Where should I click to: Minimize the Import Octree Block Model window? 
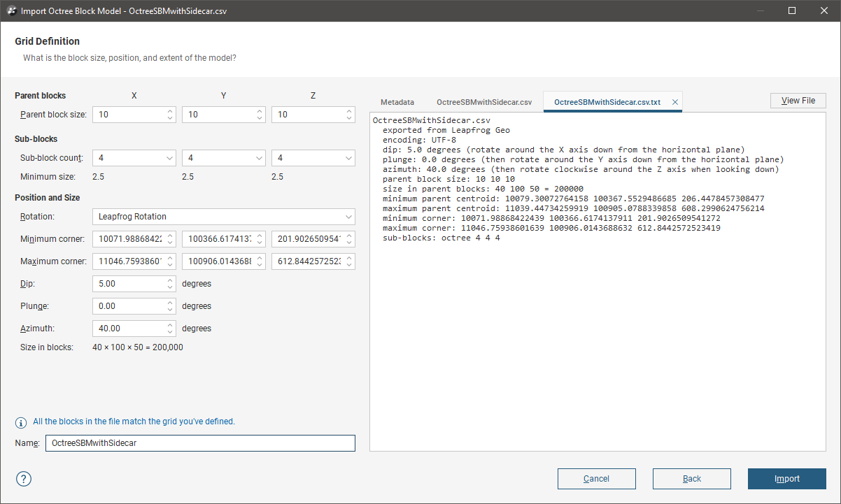coord(761,10)
